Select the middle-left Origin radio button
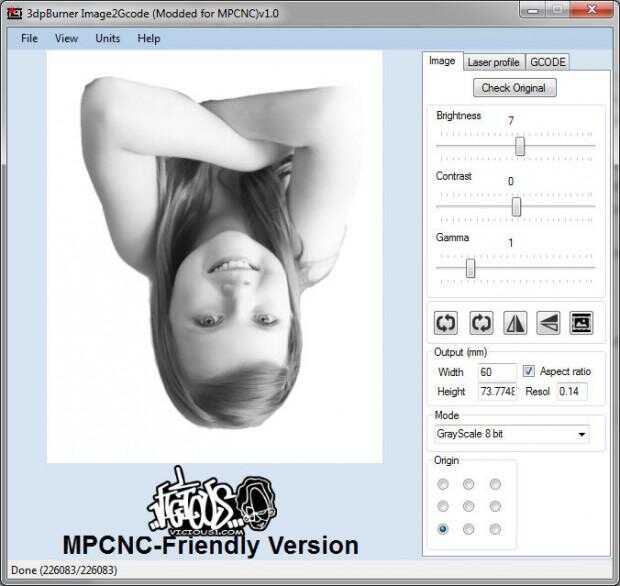This screenshot has height=586, width=620. point(443,506)
